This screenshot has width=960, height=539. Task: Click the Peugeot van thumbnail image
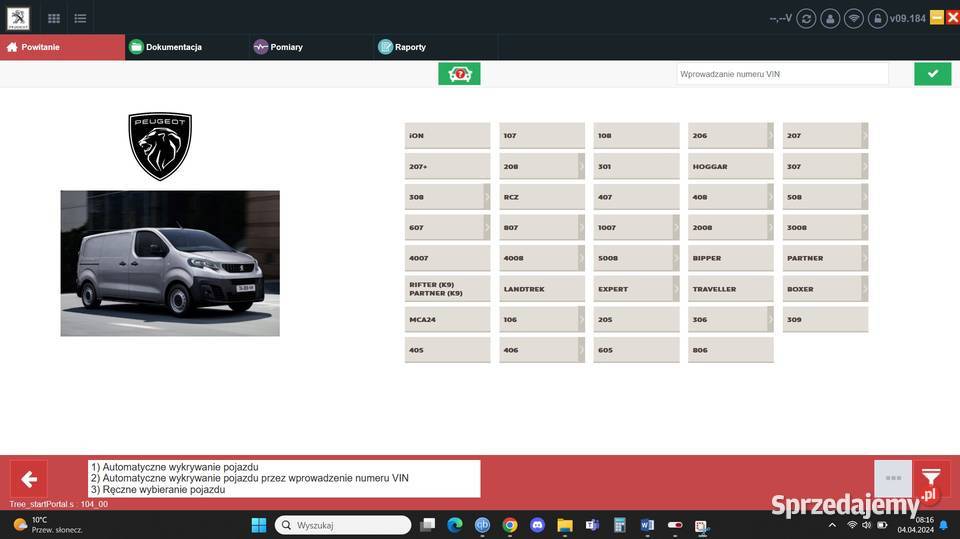(x=170, y=263)
